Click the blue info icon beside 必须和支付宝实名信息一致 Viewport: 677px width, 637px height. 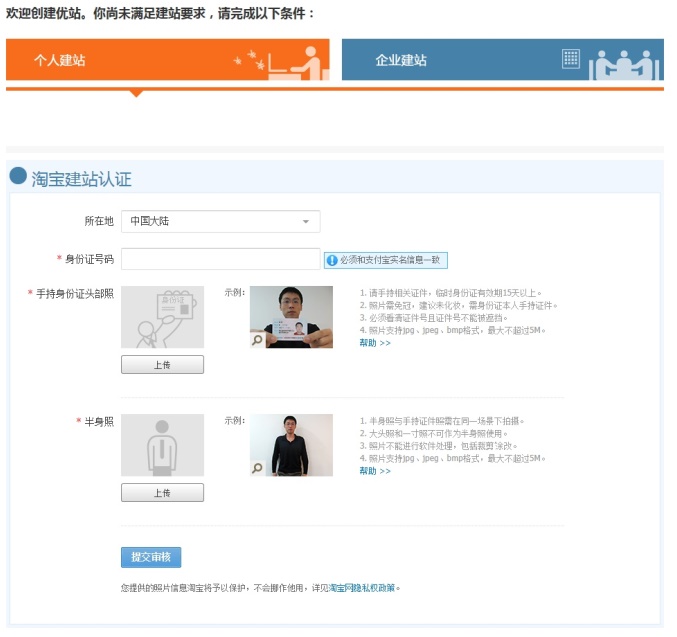click(x=332, y=260)
